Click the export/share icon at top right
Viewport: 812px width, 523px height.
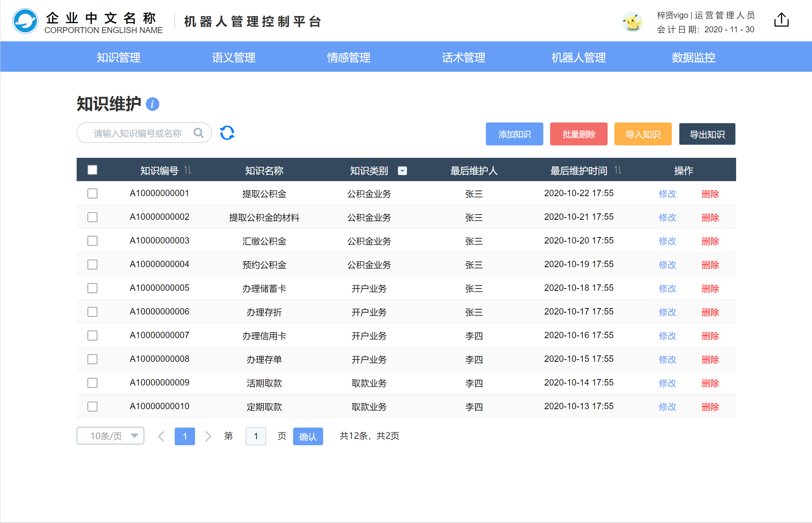click(781, 20)
